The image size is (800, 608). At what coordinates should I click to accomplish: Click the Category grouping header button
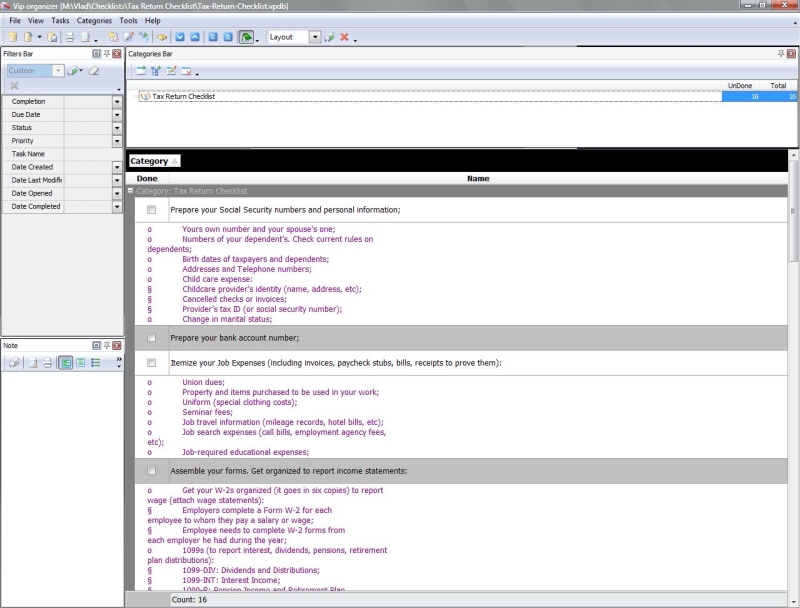point(154,161)
